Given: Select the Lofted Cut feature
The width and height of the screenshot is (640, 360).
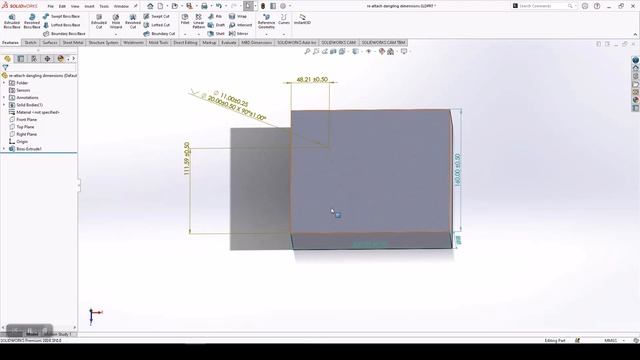Looking at the screenshot, I should coord(156,25).
